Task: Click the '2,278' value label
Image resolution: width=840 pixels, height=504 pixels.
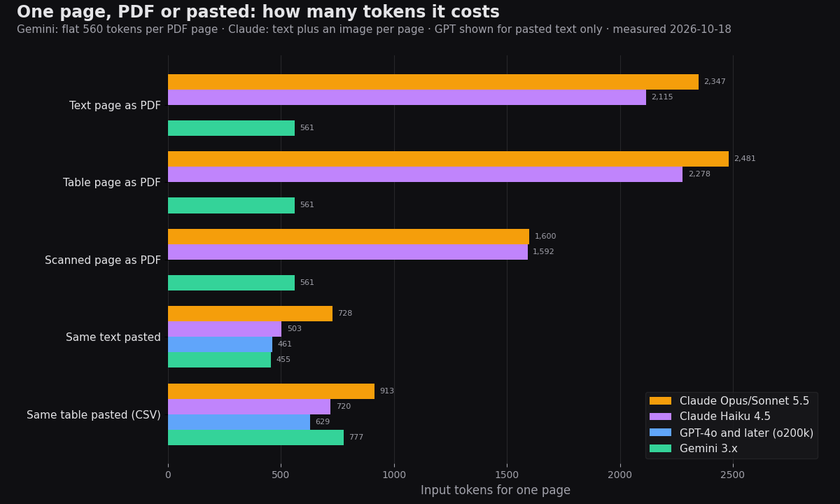Action: coord(699,174)
